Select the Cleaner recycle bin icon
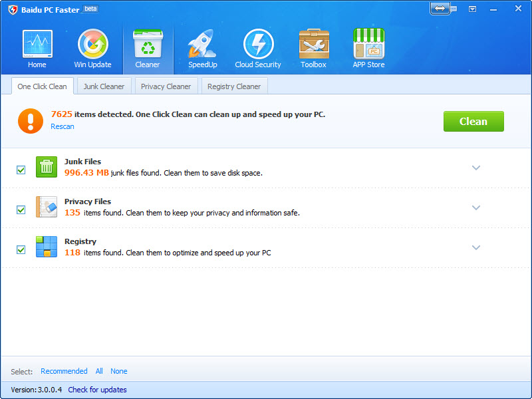 pos(148,44)
